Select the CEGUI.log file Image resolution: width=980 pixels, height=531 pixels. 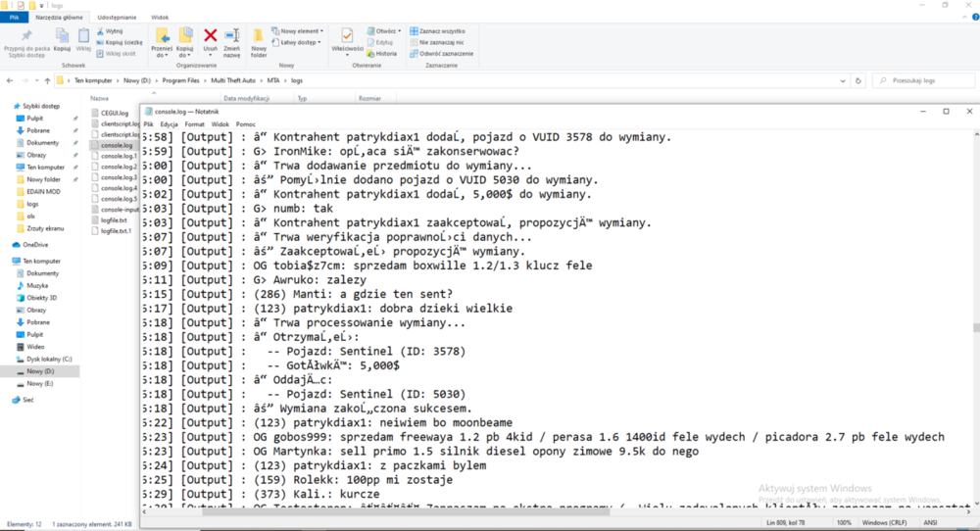tap(115, 113)
